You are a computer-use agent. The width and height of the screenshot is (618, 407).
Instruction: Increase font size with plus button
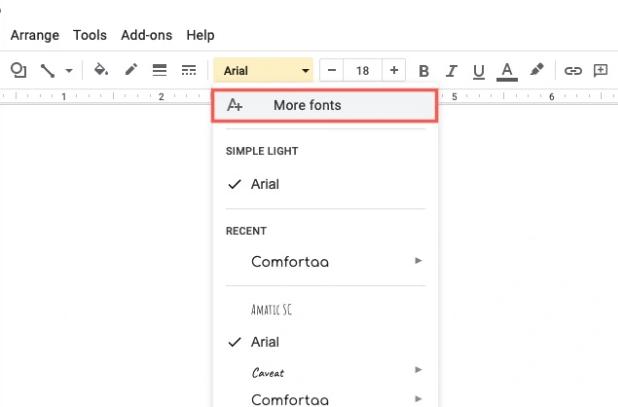click(394, 71)
